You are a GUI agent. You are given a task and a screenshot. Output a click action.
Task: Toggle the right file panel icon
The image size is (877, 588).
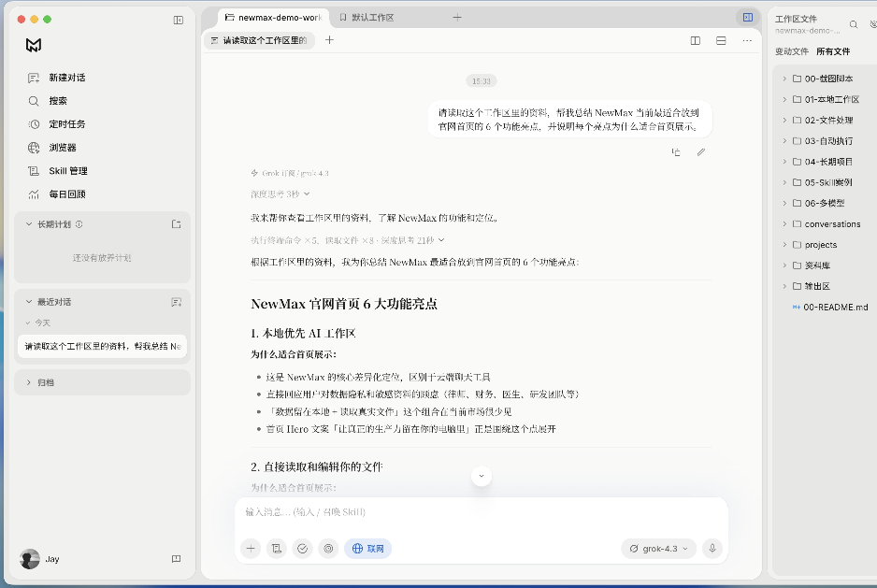point(748,18)
